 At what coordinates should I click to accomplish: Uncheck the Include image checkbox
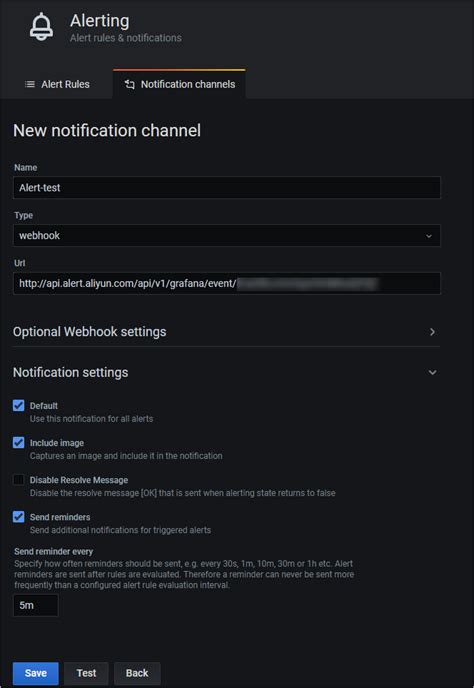point(18,442)
